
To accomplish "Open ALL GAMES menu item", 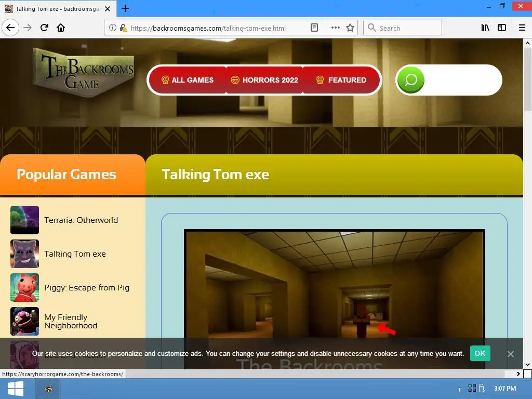I will tap(188, 80).
